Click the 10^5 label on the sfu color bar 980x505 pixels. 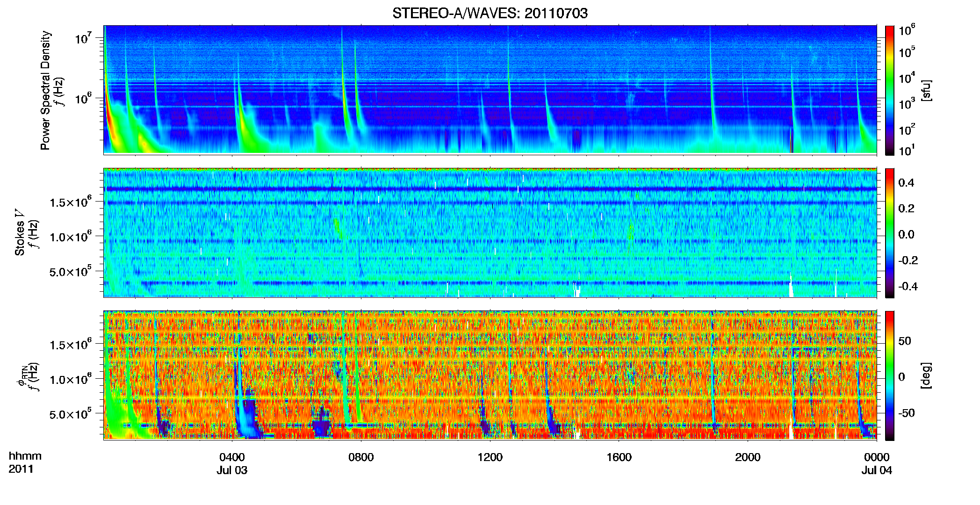(x=907, y=51)
